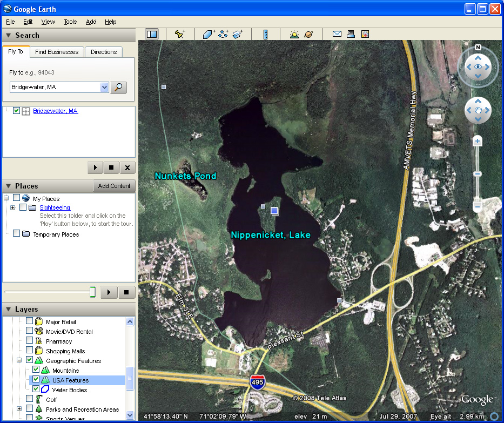Click the Places tour slider thumb
504x423 pixels.
tap(92, 292)
